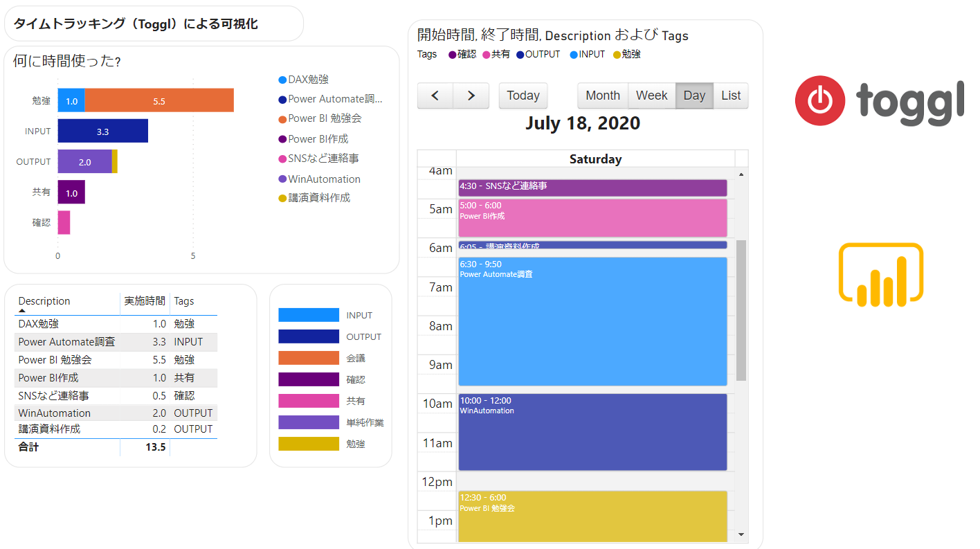Click the SNSなど連絡事 legend item
Image resolution: width=980 pixels, height=549 pixels.
(x=318, y=159)
